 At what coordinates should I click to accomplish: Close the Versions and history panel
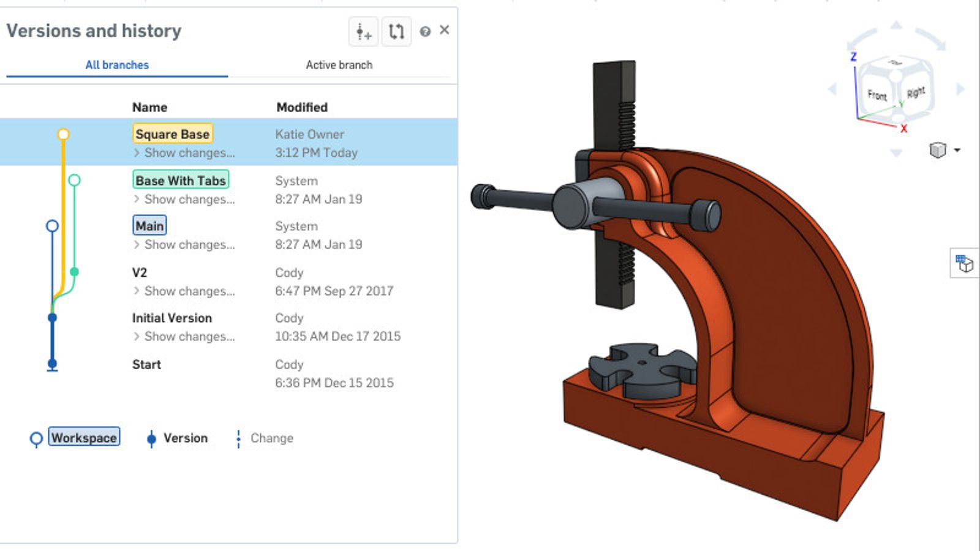point(445,29)
